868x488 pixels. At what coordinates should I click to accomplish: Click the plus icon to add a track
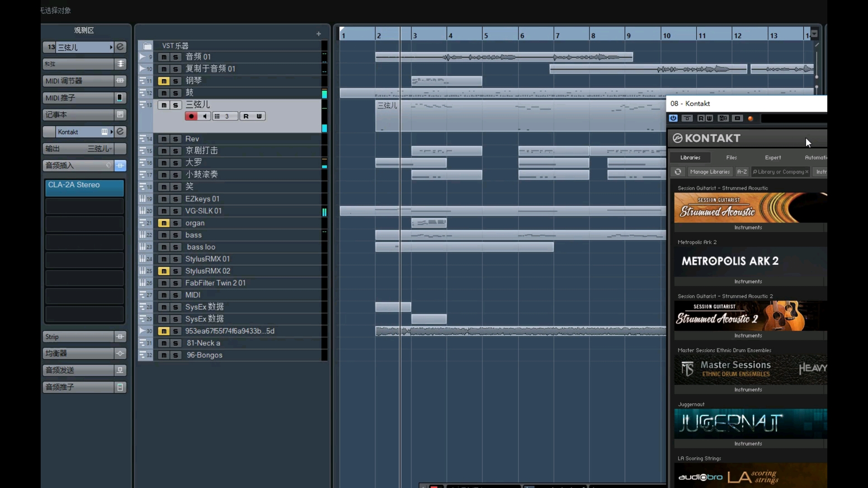319,34
